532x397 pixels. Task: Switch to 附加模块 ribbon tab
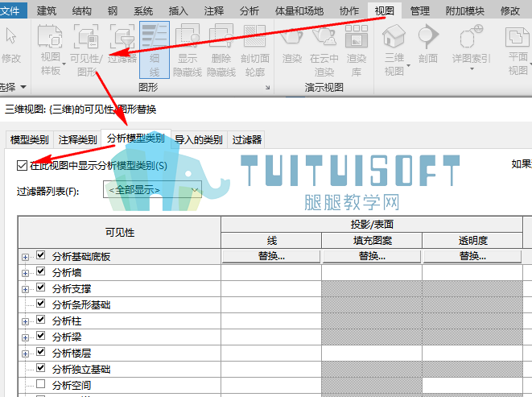pyautogui.click(x=465, y=10)
